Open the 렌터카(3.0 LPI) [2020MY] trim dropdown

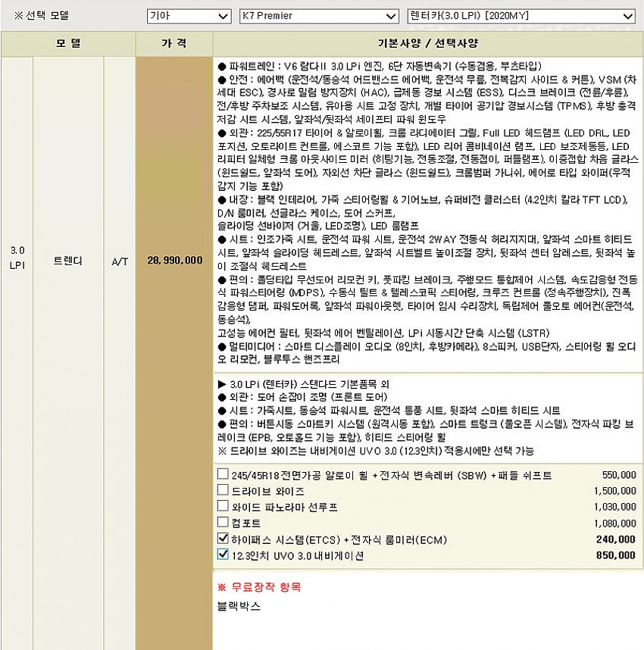521,16
